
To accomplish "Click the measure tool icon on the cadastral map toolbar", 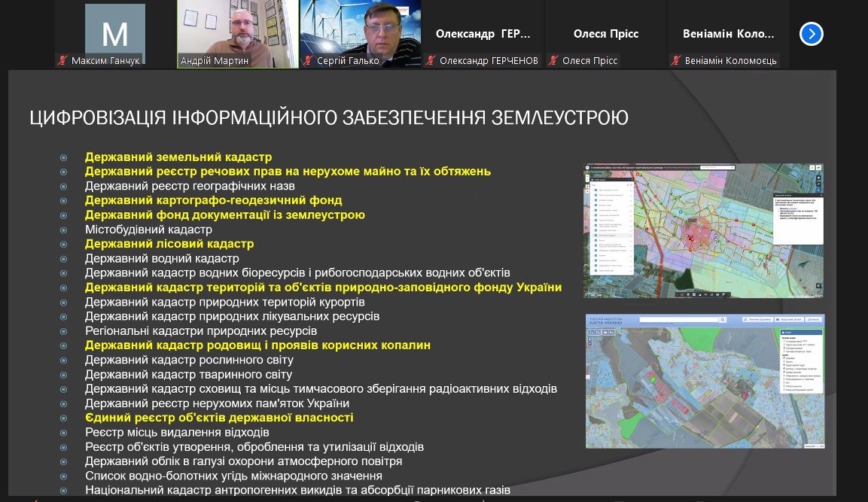I will 592,332.
